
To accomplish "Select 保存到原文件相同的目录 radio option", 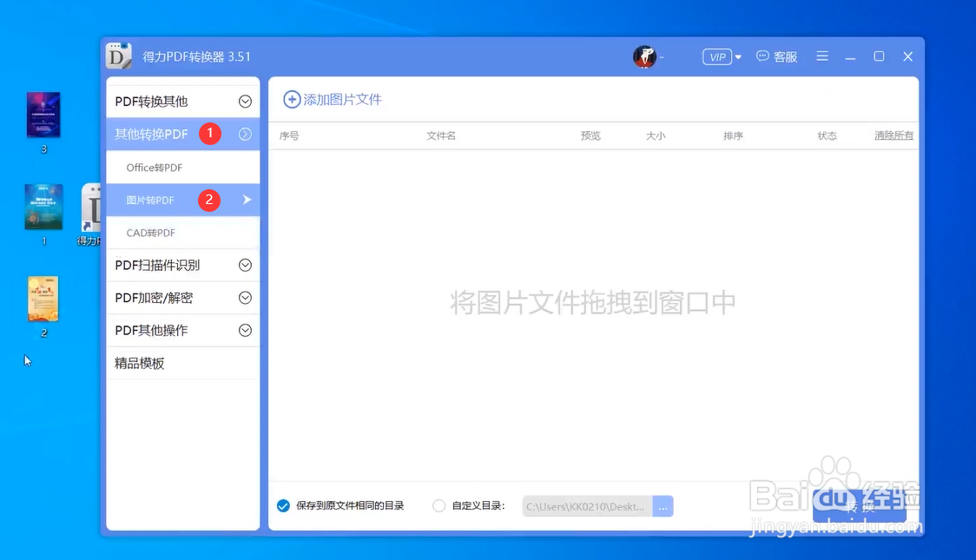I will pos(283,506).
